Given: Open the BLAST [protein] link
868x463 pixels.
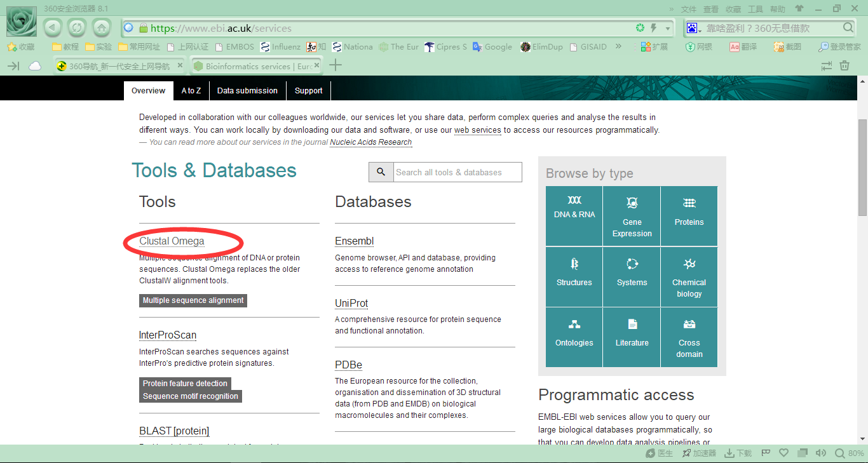Looking at the screenshot, I should click(x=174, y=431).
